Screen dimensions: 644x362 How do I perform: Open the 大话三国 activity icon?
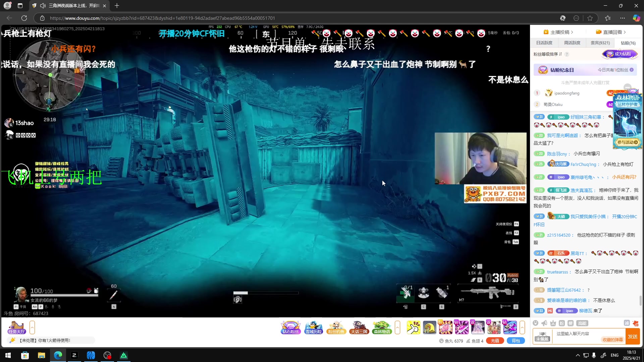359,327
